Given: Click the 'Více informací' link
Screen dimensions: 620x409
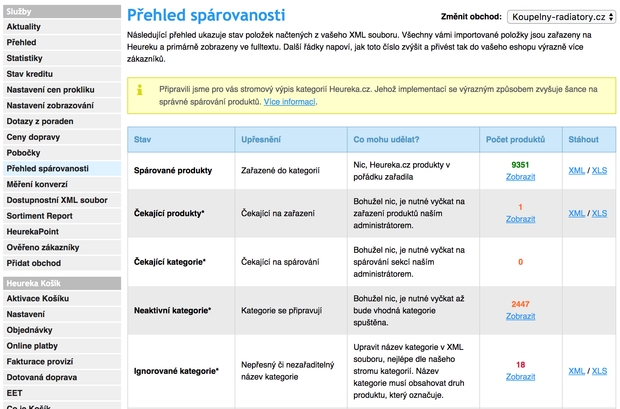Looking at the screenshot, I should 292,102.
